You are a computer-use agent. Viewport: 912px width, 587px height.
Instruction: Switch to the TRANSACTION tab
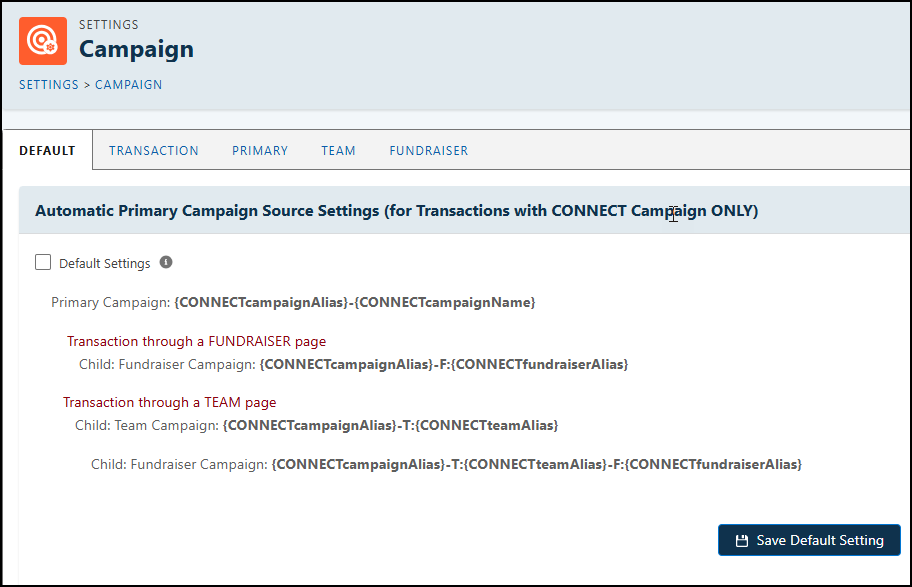(154, 151)
